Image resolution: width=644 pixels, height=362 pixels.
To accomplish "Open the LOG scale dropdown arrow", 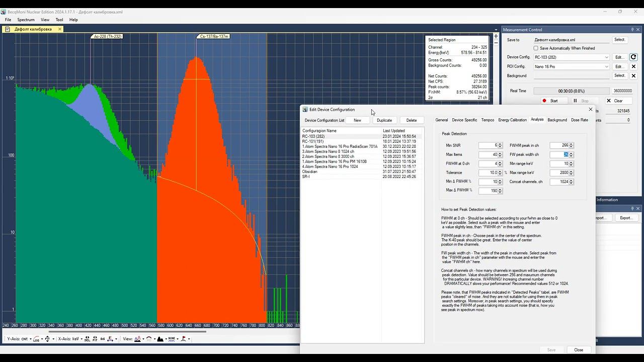I will coord(42,339).
